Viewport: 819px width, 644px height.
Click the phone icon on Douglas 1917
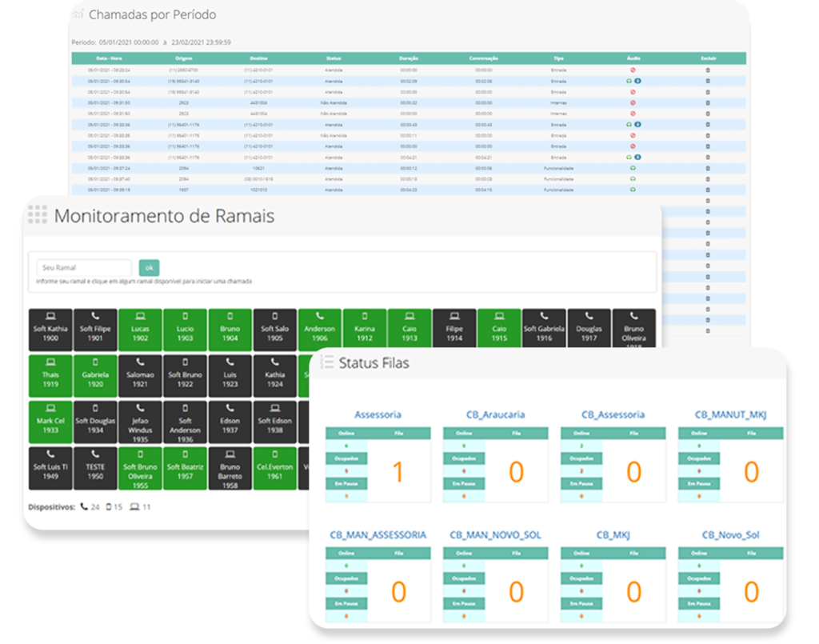click(589, 317)
